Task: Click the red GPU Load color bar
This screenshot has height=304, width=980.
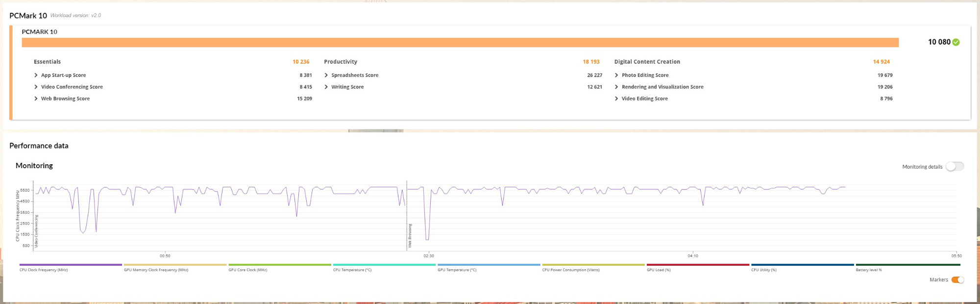Action: point(698,265)
